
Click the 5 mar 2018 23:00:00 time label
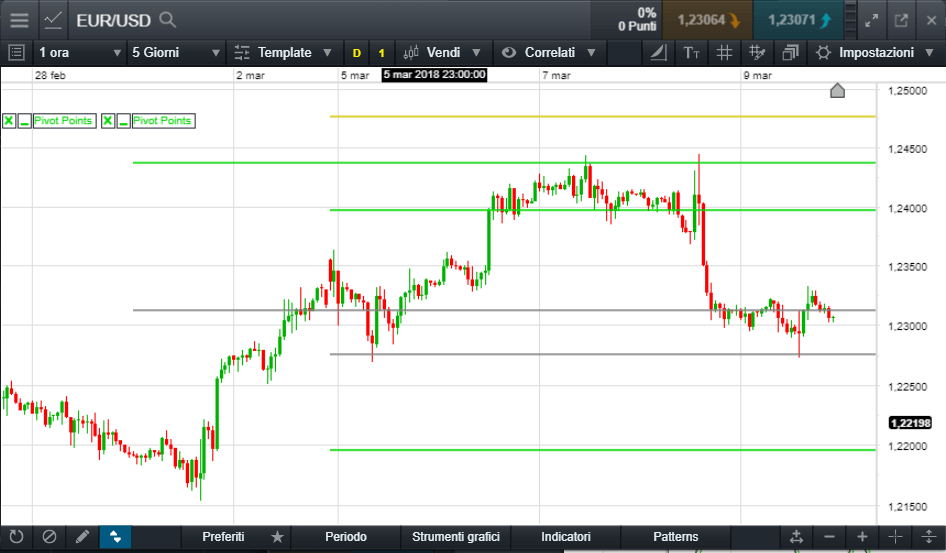coord(434,75)
